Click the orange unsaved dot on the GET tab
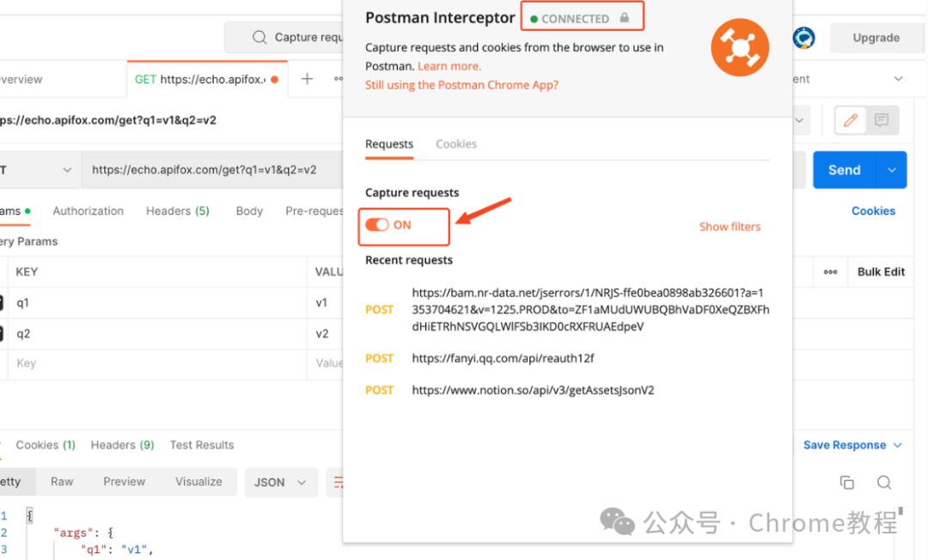This screenshot has height=560, width=928. click(x=275, y=79)
